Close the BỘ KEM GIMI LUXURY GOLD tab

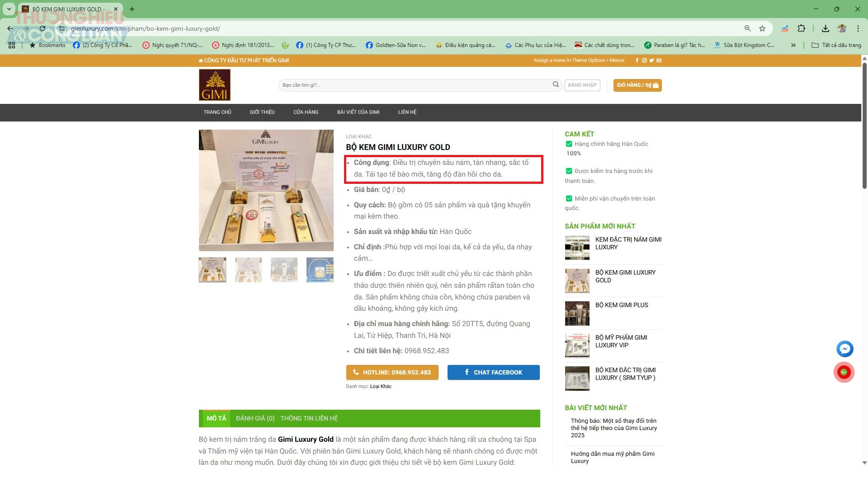point(116,9)
